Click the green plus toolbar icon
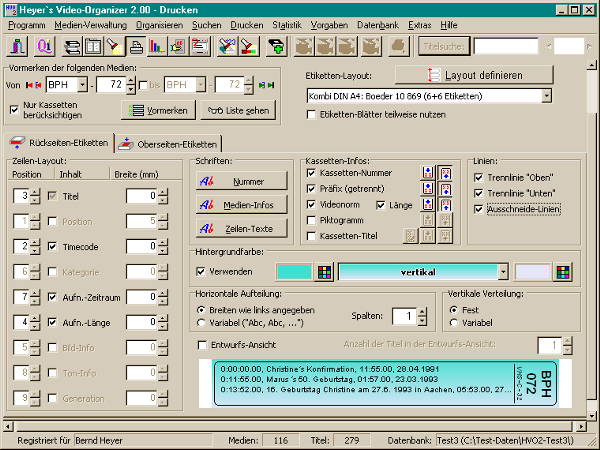 (275, 46)
